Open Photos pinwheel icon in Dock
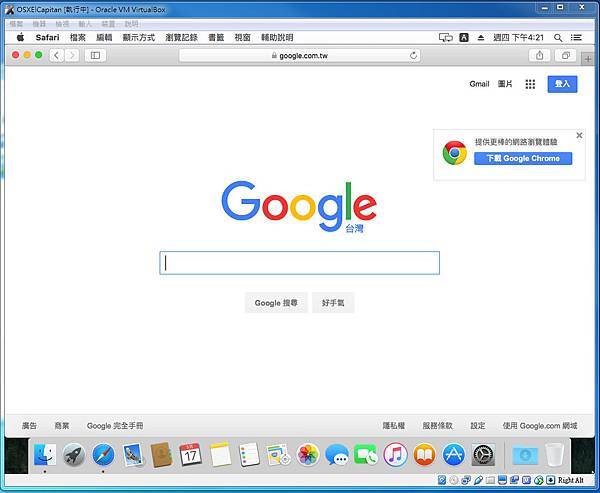Viewport: 600px width, 493px height. coord(308,455)
